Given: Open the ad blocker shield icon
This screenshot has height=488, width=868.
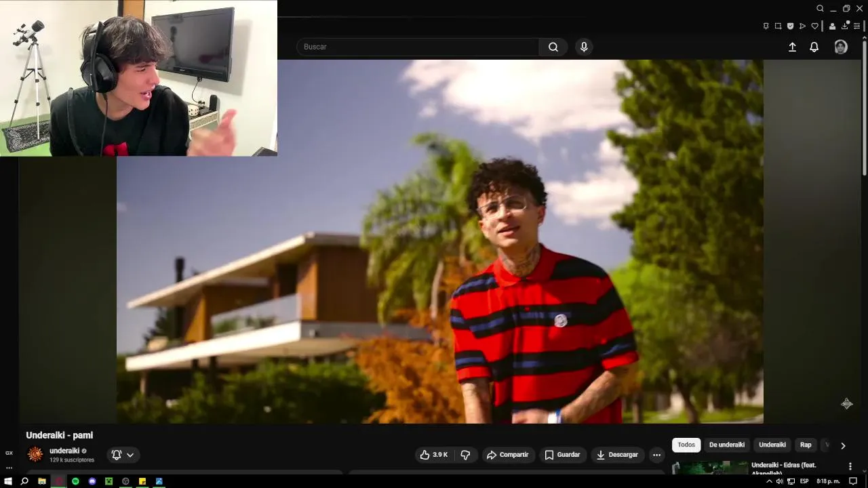Looking at the screenshot, I should pos(791,26).
